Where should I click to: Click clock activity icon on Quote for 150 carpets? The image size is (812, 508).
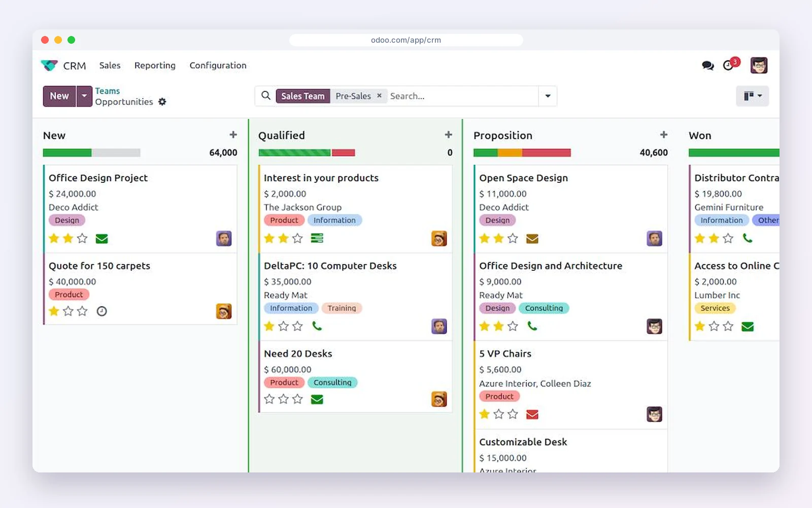tap(101, 311)
